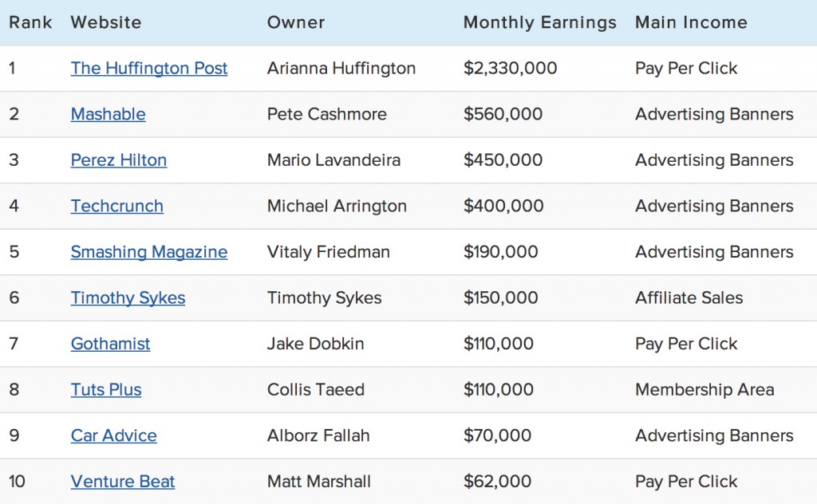817x504 pixels.
Task: Select the $2,330,000 earnings cell
Action: (x=510, y=69)
